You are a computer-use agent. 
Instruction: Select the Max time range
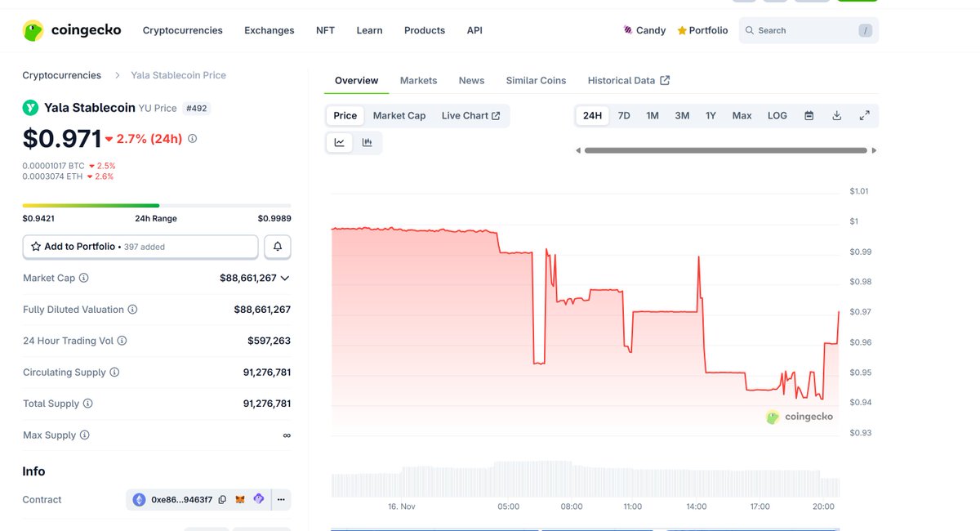pyautogui.click(x=742, y=116)
